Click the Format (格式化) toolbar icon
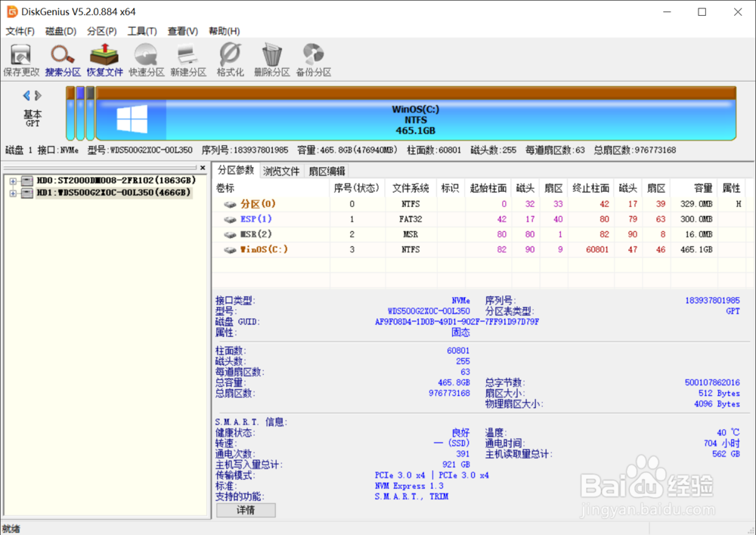Screen dimensions: 756x535 (230, 60)
